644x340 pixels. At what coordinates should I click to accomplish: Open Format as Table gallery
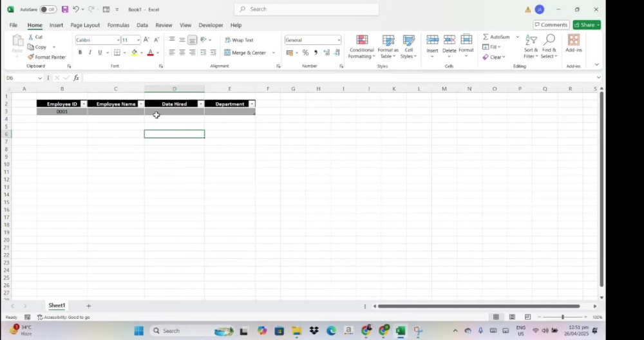[388, 47]
